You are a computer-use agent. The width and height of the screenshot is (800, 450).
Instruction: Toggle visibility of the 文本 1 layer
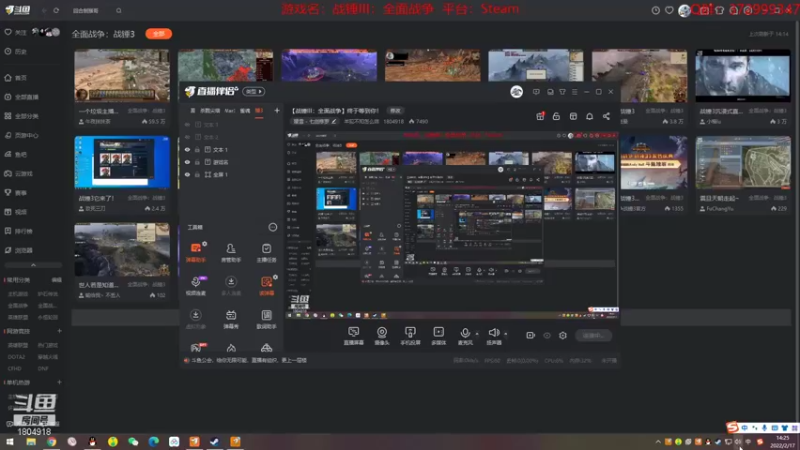pos(187,149)
